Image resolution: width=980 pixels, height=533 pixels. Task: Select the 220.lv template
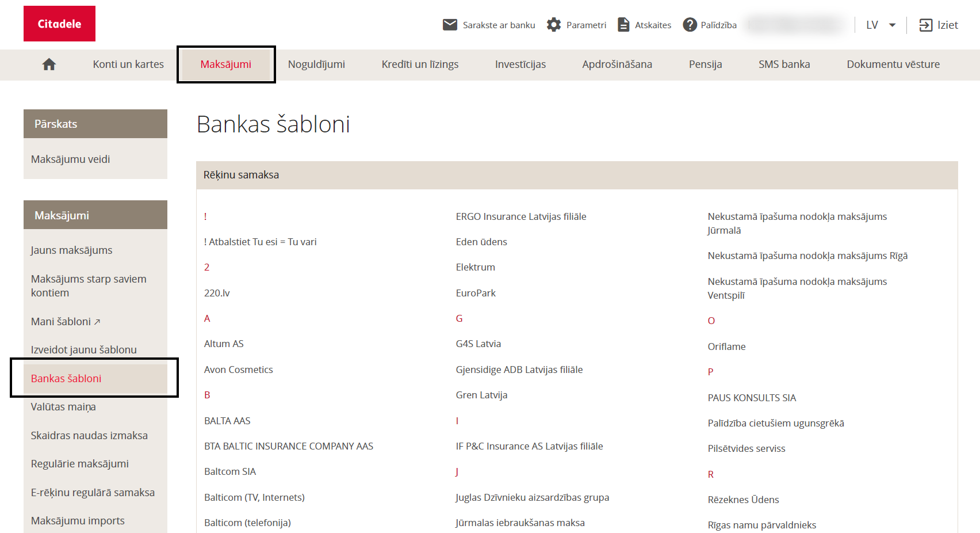tap(217, 293)
